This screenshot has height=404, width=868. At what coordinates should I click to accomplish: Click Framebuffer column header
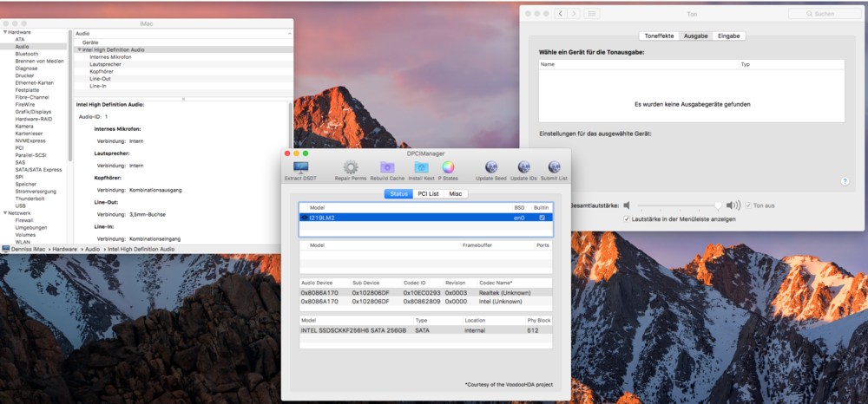point(497,244)
